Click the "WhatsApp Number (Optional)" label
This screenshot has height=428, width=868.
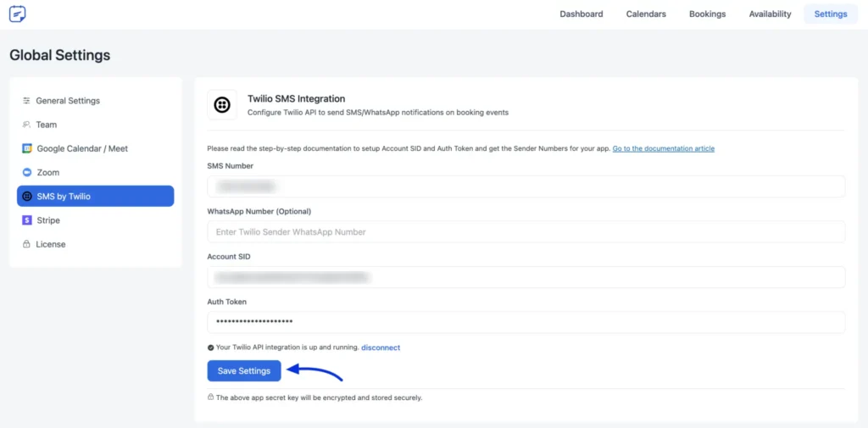[x=259, y=212]
